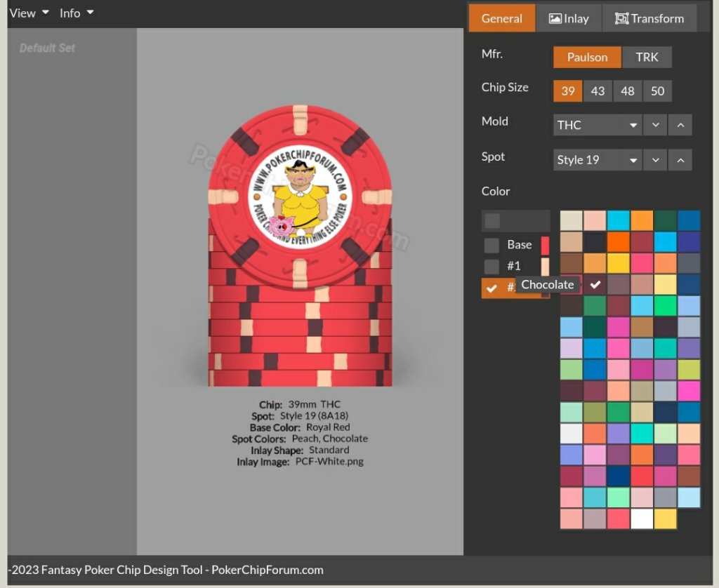719x588 pixels.
Task: Step to next spot style with down chevron
Action: [x=655, y=160]
